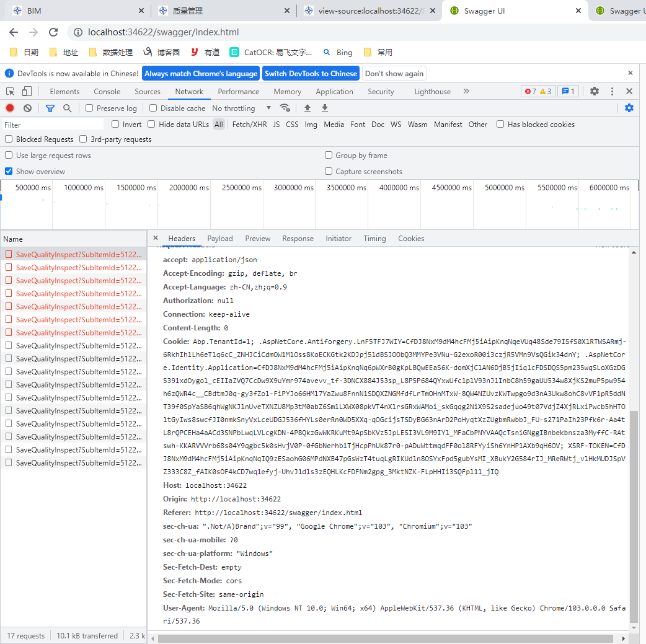Image resolution: width=646 pixels, height=644 pixels.
Task: Go back in browser history
Action: (14, 32)
